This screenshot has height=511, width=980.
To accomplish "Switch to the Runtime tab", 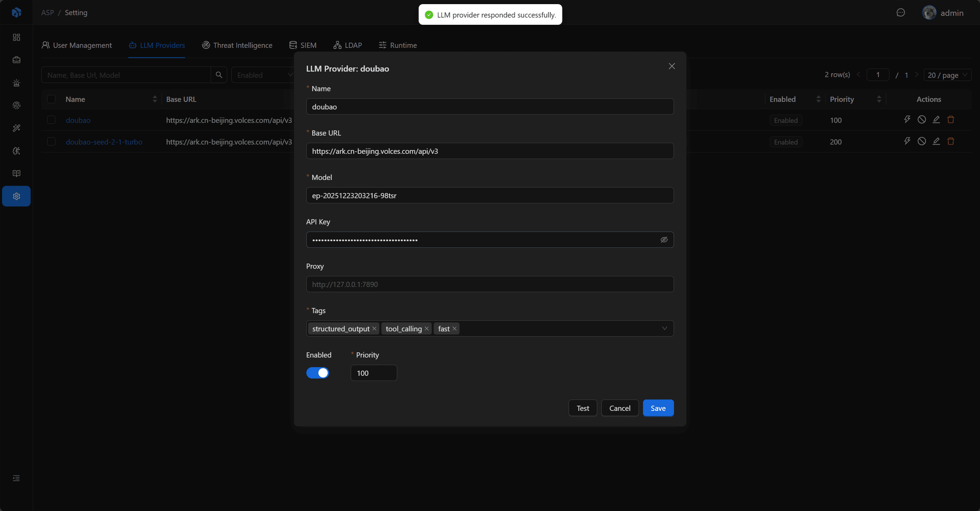I will pyautogui.click(x=398, y=45).
